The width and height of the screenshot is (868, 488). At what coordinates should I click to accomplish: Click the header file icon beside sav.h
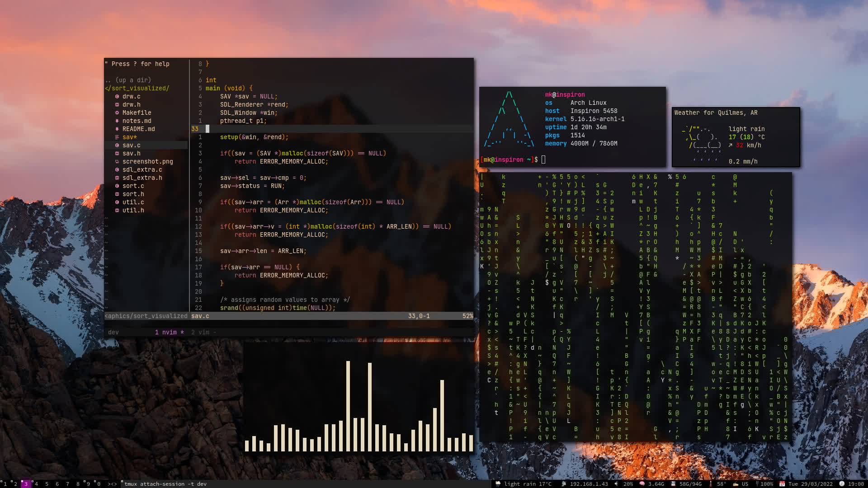(x=118, y=153)
